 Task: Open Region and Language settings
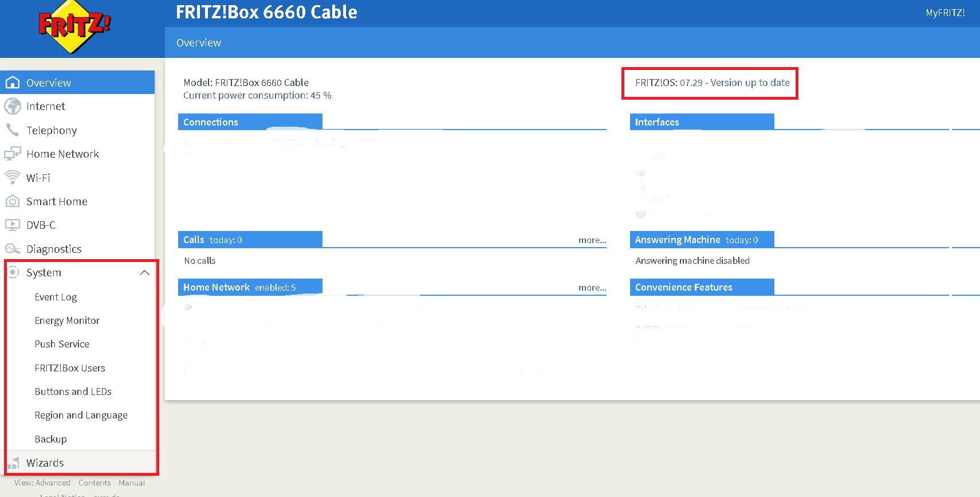pos(81,415)
